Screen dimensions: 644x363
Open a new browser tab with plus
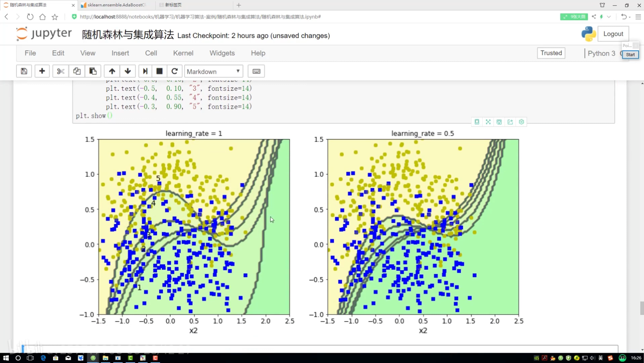[239, 5]
